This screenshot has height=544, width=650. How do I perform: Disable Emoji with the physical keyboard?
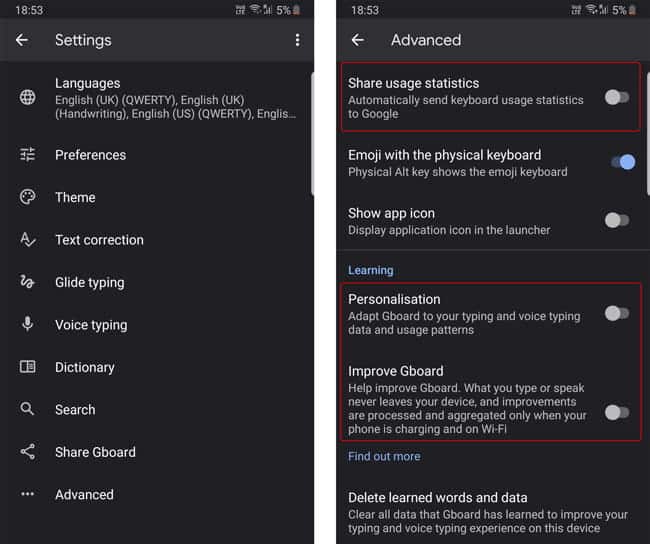click(x=623, y=162)
